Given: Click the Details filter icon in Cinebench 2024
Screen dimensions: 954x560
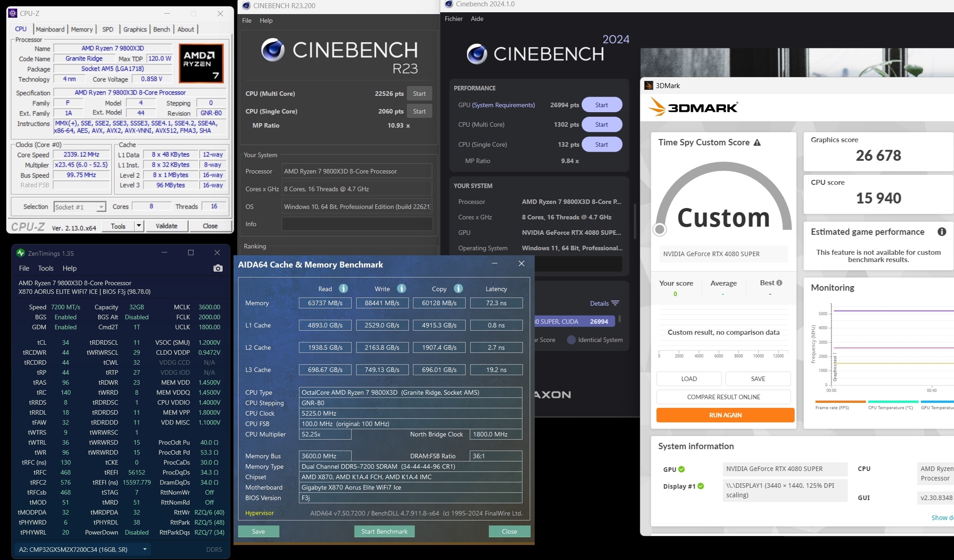Looking at the screenshot, I should [615, 303].
